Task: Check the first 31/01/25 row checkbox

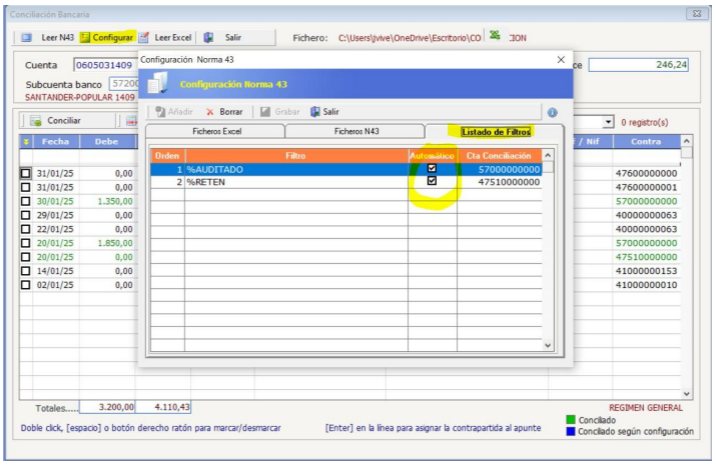Action: point(26,173)
